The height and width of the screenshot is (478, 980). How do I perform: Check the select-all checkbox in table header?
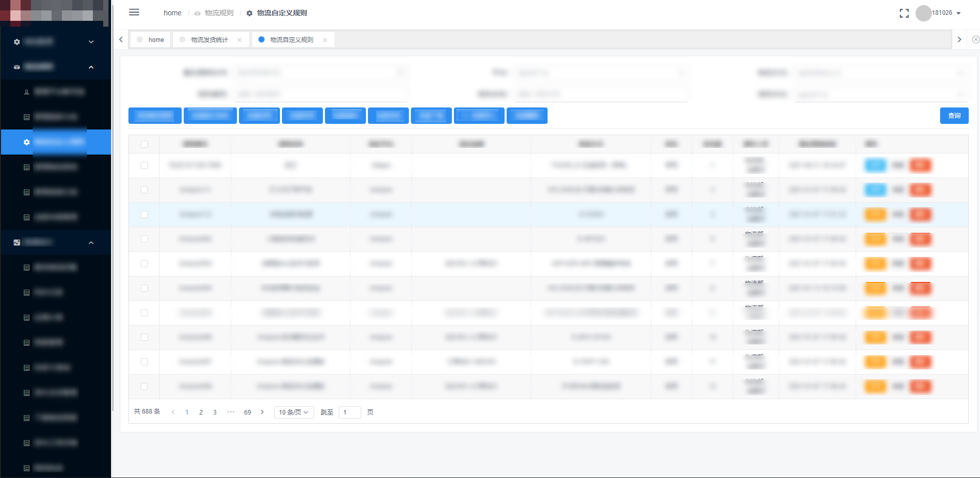point(144,144)
